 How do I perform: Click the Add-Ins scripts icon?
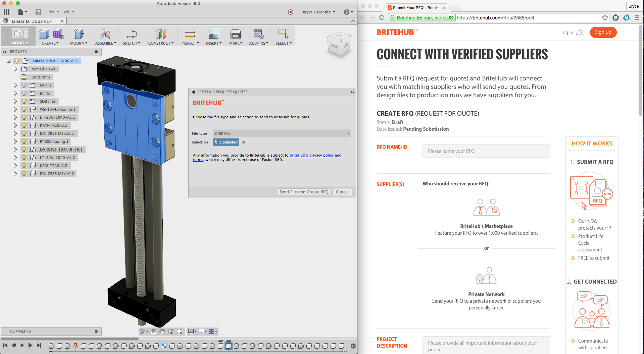tap(258, 34)
